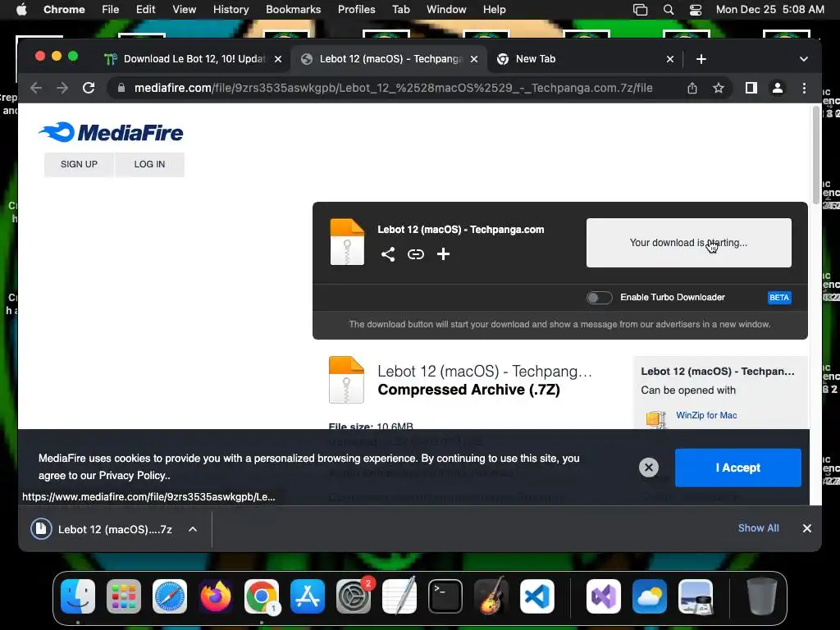The width and height of the screenshot is (840, 630).
Task: Click the plus icon to save file
Action: pos(443,254)
